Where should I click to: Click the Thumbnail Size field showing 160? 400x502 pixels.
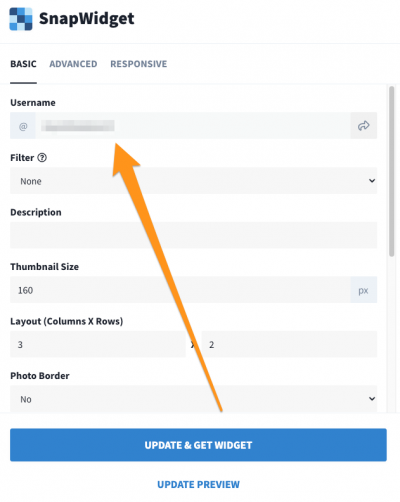[180, 290]
